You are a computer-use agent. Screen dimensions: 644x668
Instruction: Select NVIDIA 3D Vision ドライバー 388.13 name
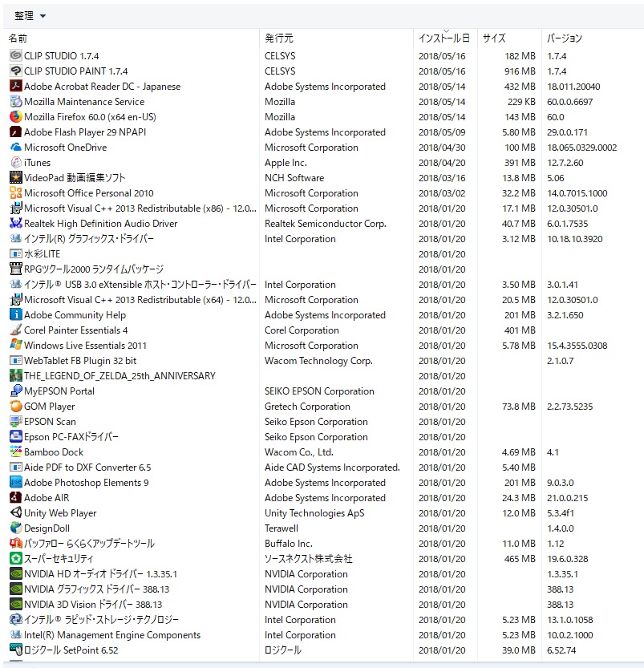(x=93, y=604)
